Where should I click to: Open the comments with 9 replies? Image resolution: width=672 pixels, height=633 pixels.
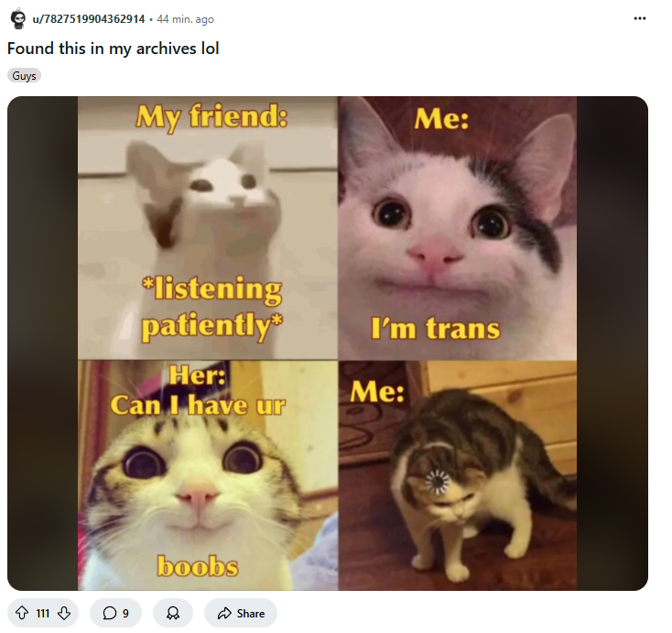115,613
